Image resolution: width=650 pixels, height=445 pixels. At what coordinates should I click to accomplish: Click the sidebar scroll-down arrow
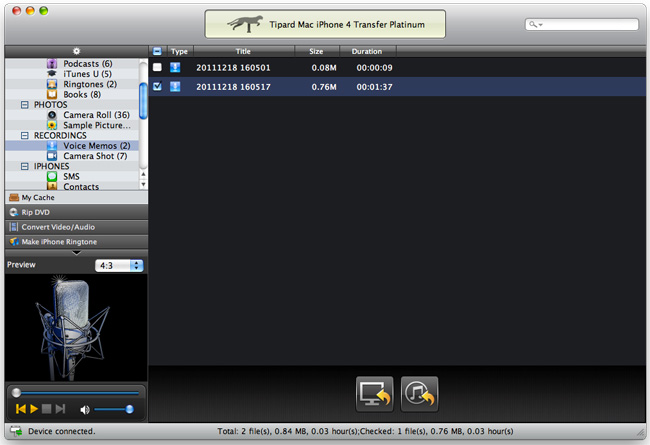143,184
